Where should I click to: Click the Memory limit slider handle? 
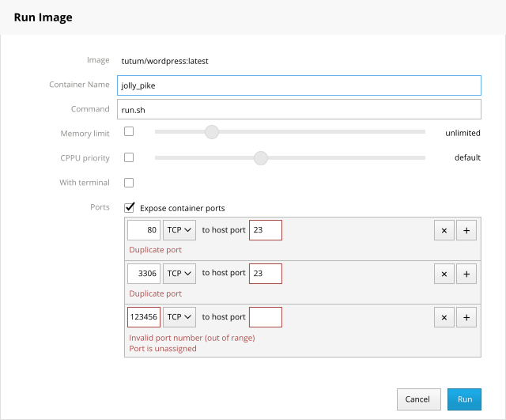[x=211, y=133]
